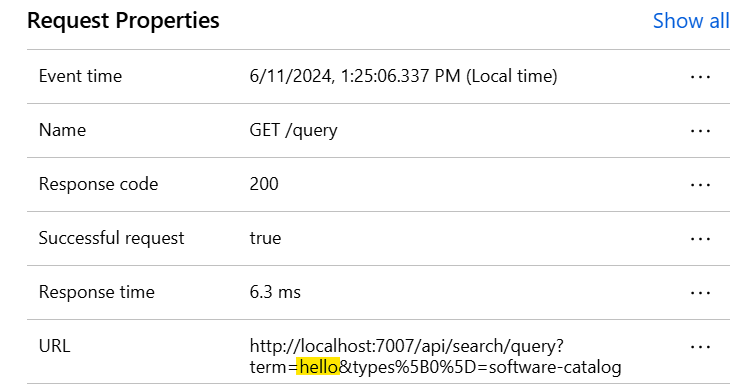
Task: Select the Response time property label
Action: 97,292
